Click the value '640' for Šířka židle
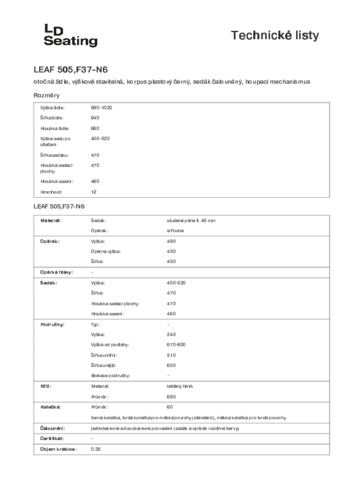 [x=95, y=118]
